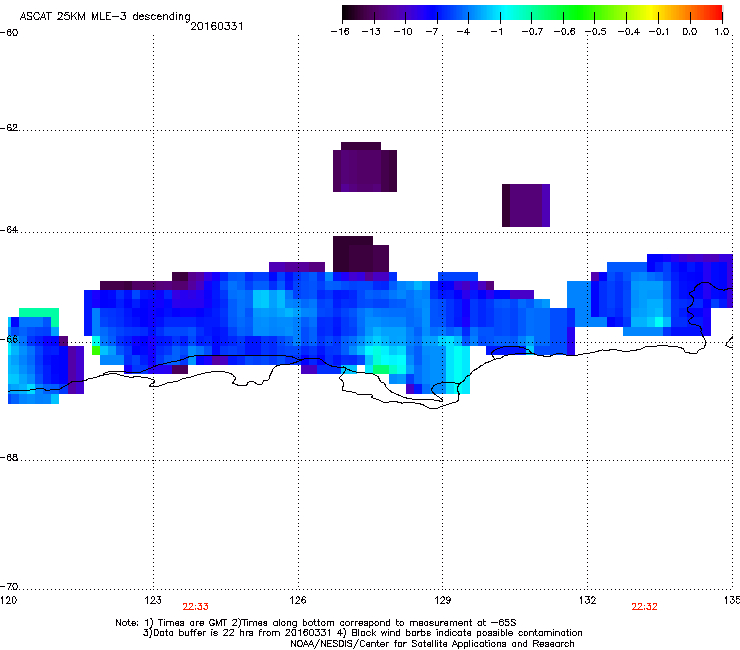Click the -0.7 color bar label

pos(532,32)
